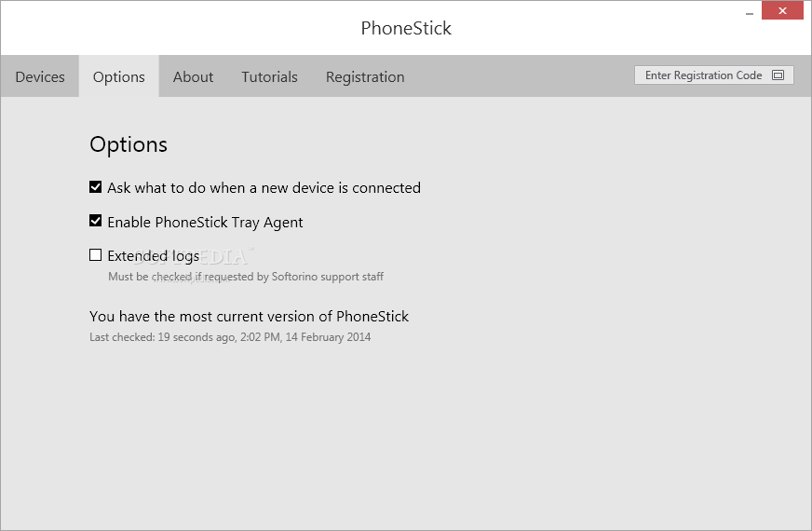Open the Devices tab
812x531 pixels.
(x=40, y=76)
